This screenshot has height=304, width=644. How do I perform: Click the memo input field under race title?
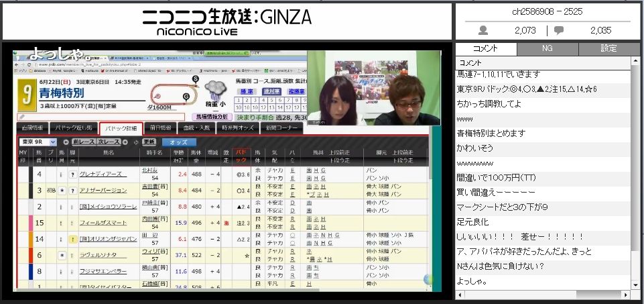(101, 117)
